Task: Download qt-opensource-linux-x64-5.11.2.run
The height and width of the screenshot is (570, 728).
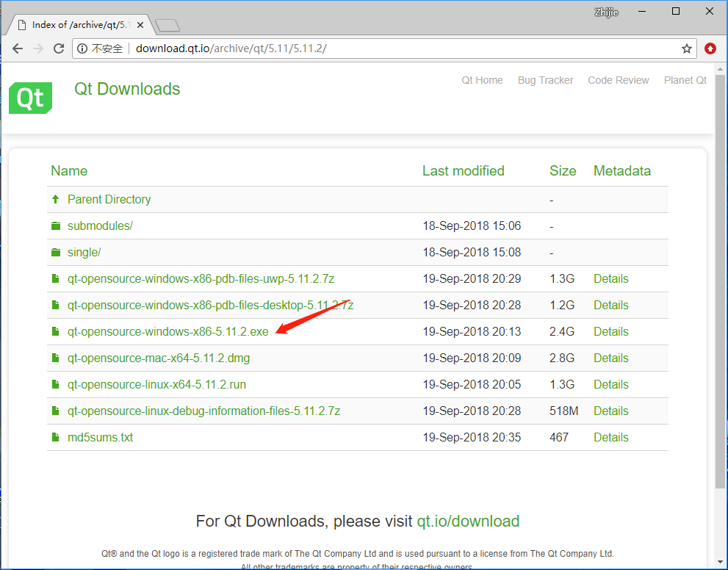Action: coord(157,384)
